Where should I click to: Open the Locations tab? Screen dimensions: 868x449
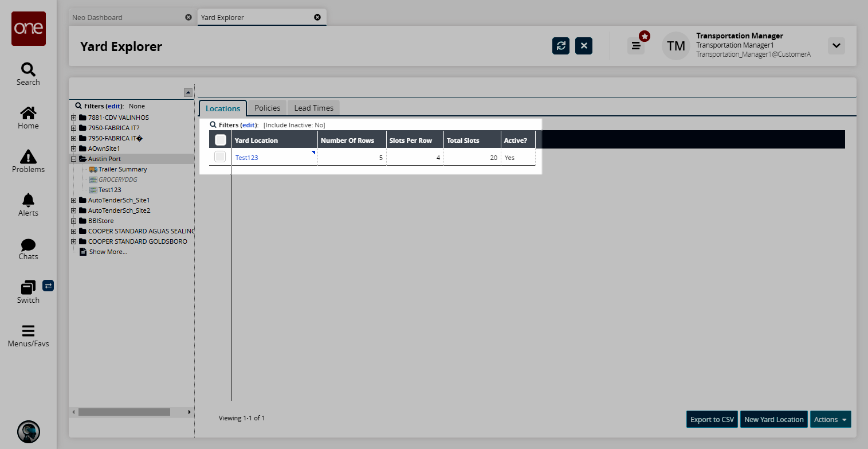click(223, 108)
